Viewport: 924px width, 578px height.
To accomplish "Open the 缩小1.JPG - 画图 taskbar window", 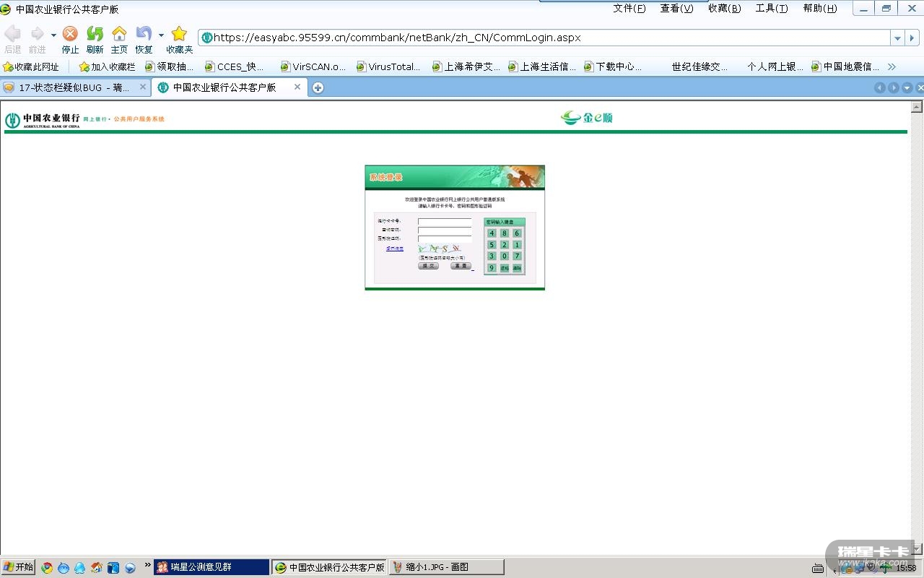I will tap(446, 567).
